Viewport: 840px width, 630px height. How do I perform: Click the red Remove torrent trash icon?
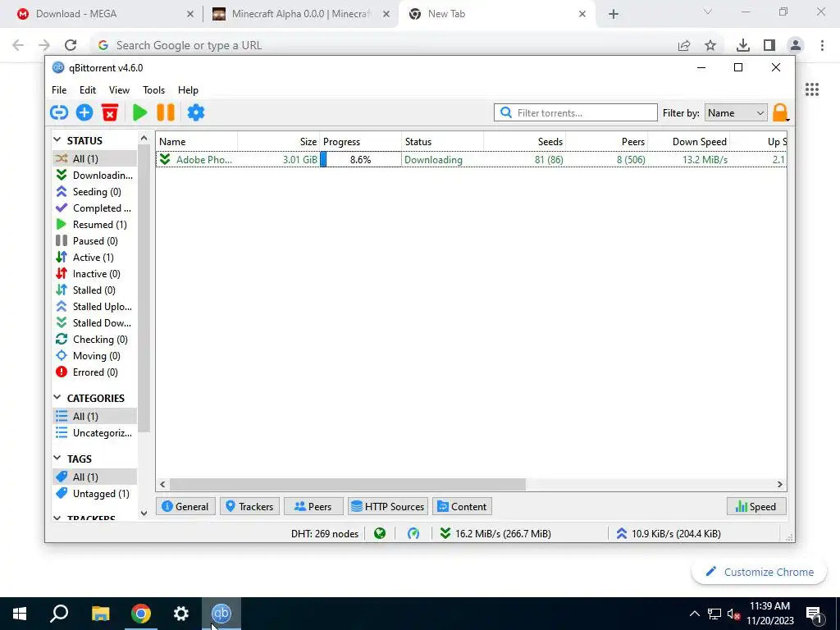point(110,112)
